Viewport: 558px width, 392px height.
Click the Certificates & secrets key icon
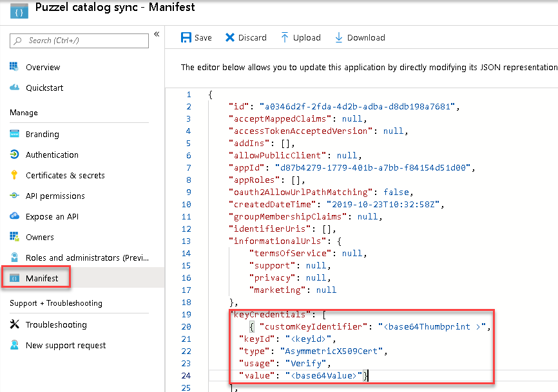point(14,175)
